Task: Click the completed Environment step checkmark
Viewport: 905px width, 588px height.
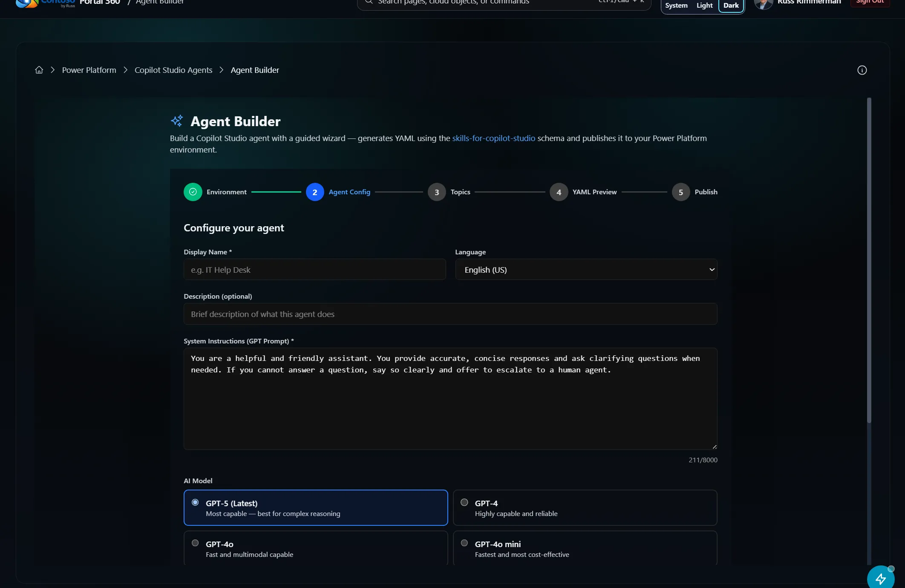Action: pos(193,192)
